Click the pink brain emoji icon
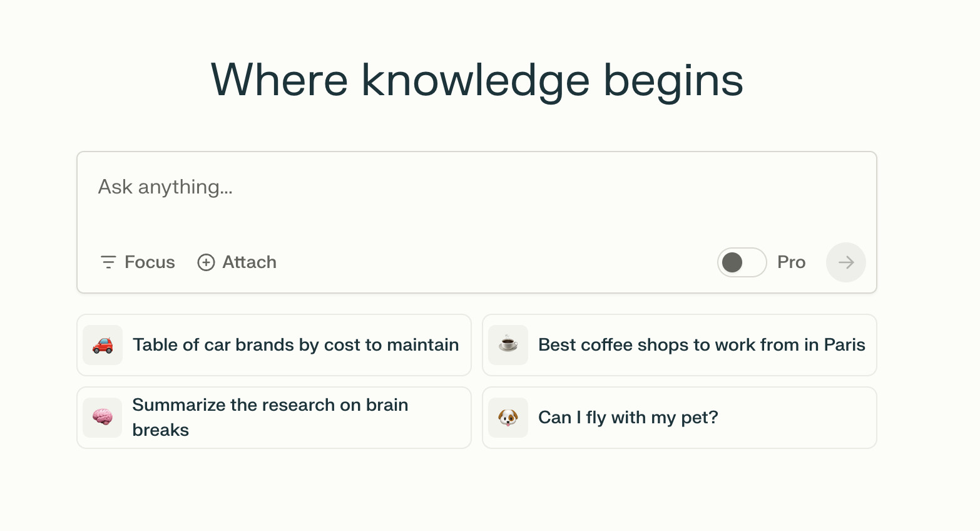 103,418
